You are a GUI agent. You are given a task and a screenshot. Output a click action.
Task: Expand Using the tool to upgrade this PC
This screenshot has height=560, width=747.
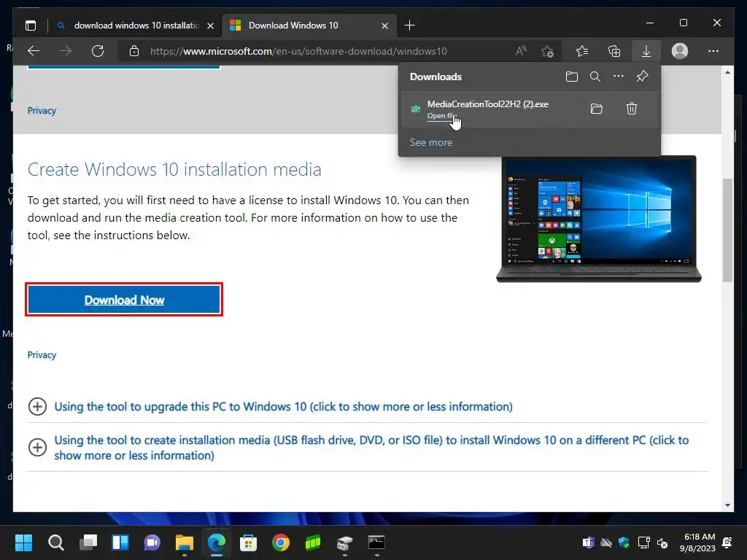pos(284,407)
